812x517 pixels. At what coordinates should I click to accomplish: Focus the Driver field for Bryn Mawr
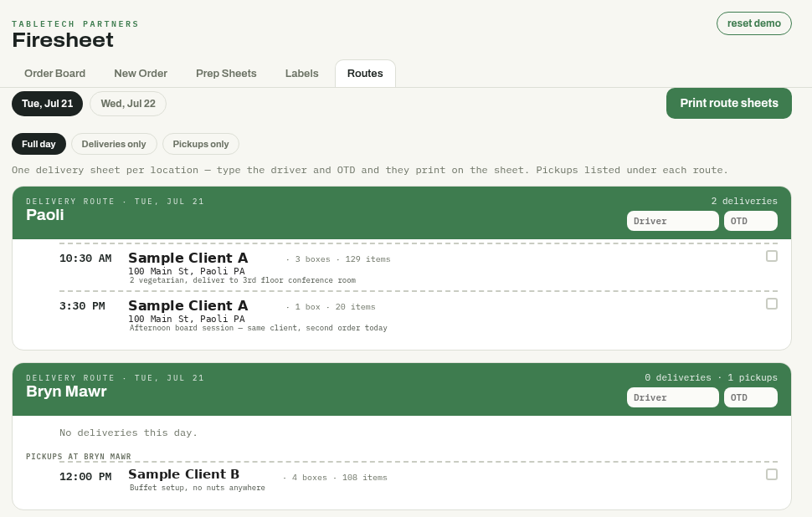pos(673,397)
